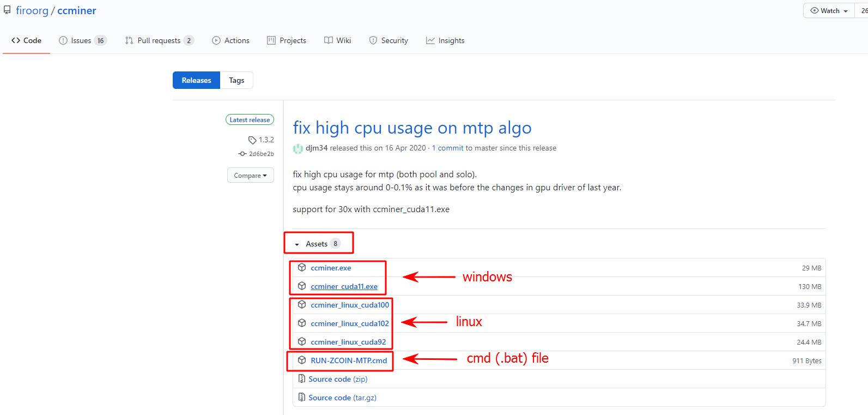Download ccminer_linux_cuda100
Image resolution: width=868 pixels, height=415 pixels.
click(x=350, y=305)
